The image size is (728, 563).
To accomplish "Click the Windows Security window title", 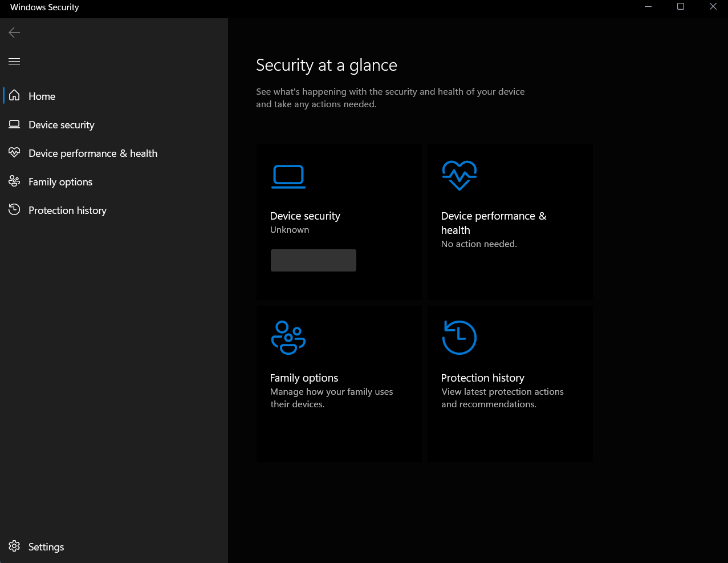I will click(44, 7).
